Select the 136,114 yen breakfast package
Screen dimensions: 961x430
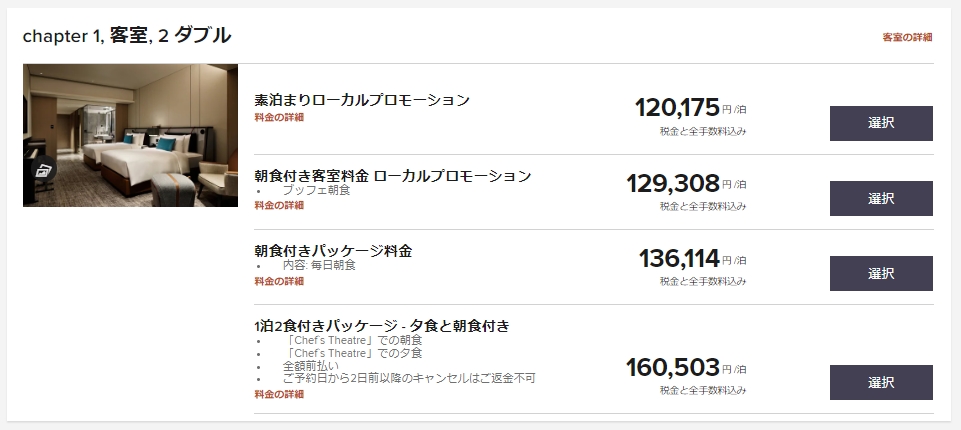[x=881, y=274]
